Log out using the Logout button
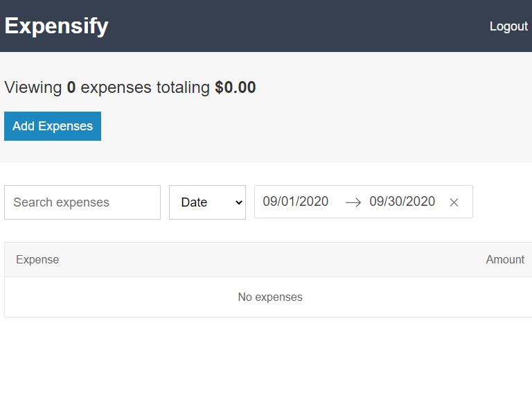 [x=508, y=26]
